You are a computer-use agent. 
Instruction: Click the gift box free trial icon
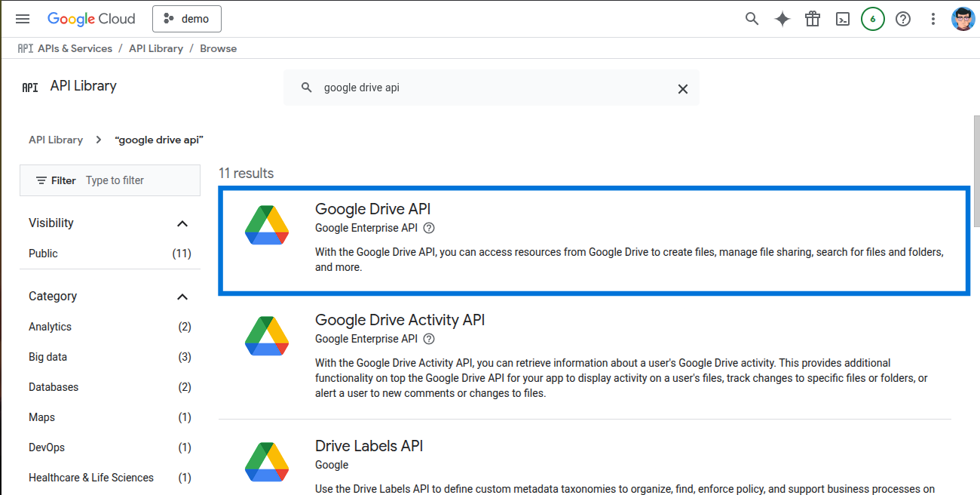[x=813, y=19]
